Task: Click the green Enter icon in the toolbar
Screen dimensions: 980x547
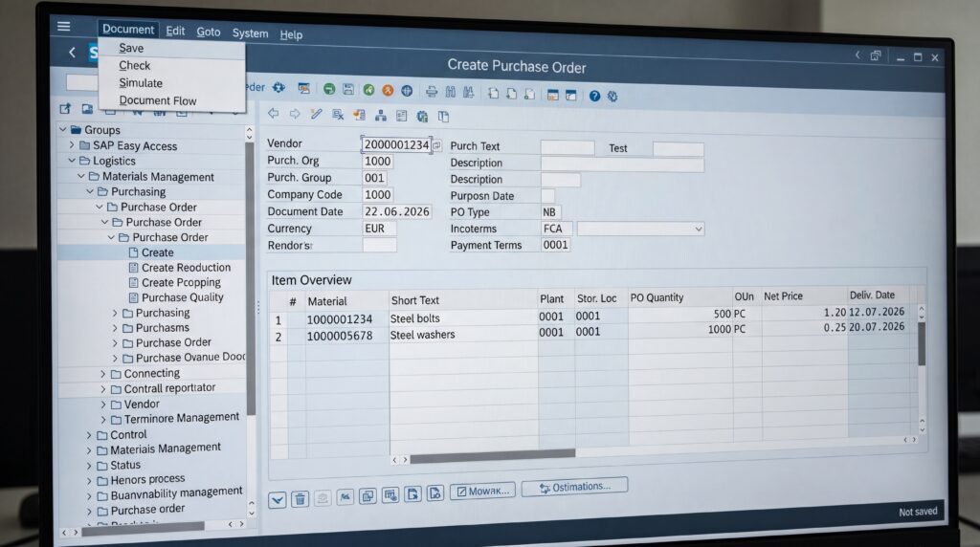Action: pyautogui.click(x=329, y=89)
